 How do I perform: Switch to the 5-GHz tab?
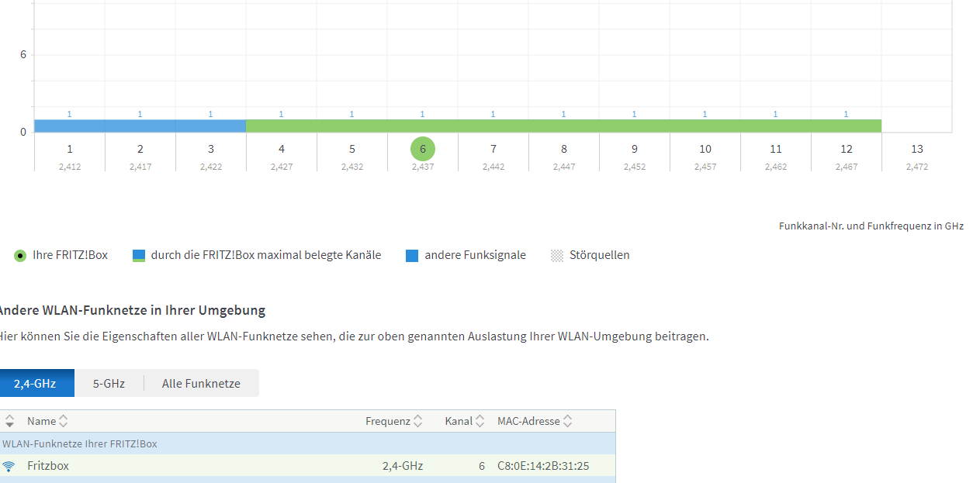click(x=109, y=383)
